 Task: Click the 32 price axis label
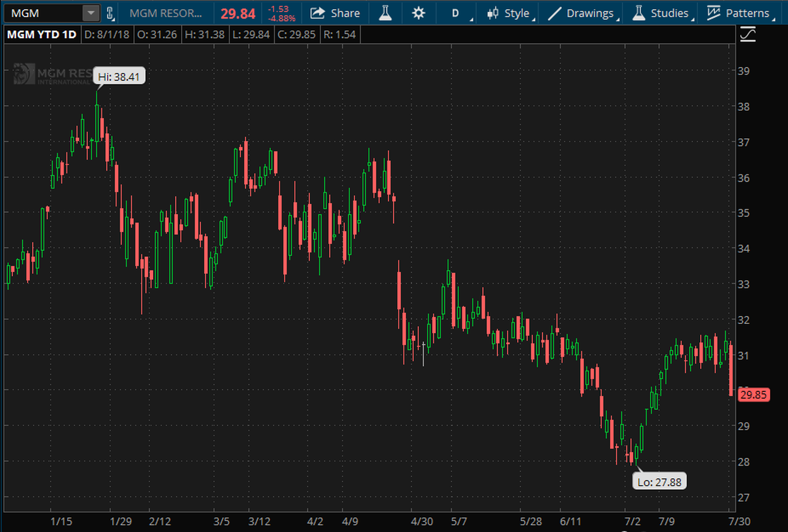coord(744,320)
